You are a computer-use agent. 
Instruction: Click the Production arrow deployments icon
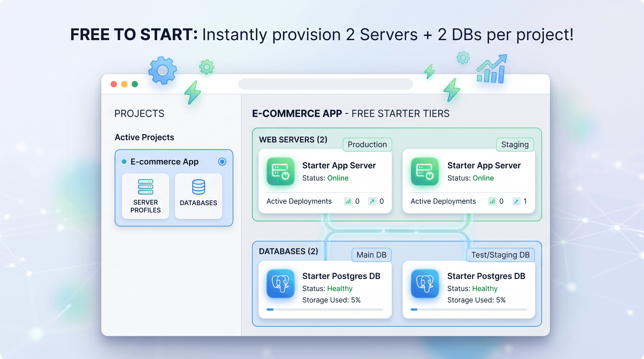click(x=372, y=201)
